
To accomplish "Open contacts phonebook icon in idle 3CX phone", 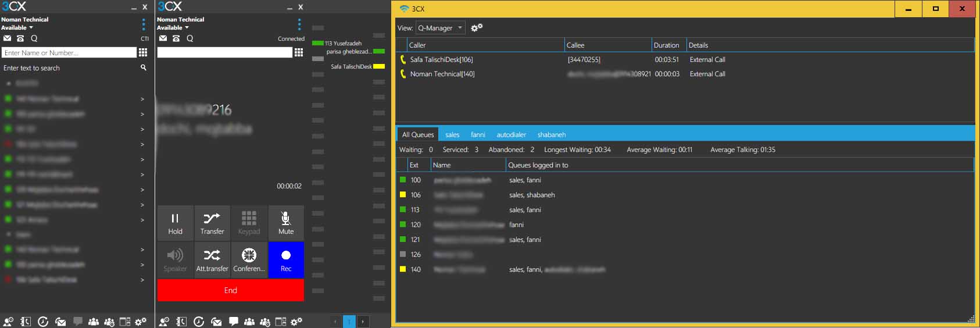I will click(26, 322).
